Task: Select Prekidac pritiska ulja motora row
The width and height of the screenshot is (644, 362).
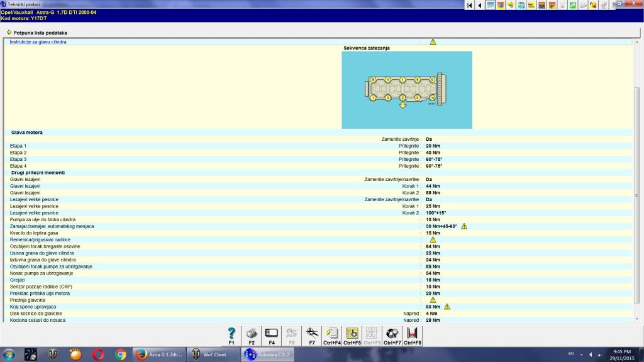Action: pos(318,293)
